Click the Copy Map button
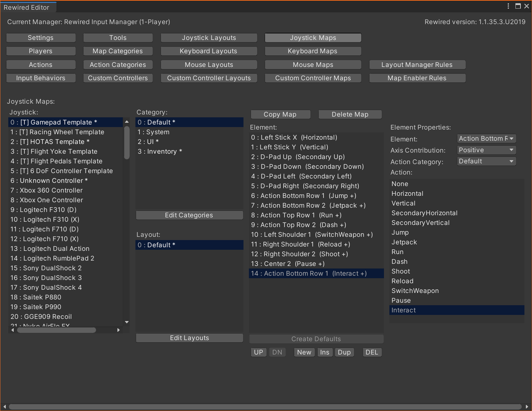 coord(280,114)
